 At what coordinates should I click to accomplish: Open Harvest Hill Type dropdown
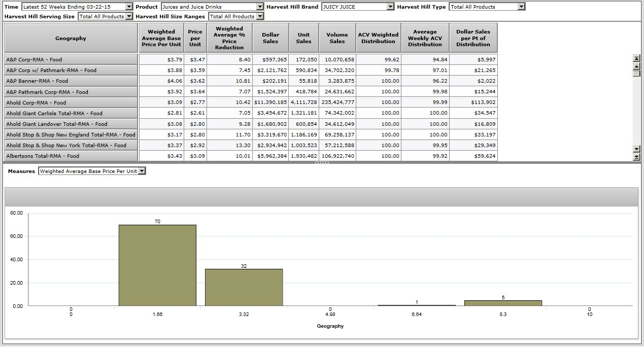(x=521, y=7)
